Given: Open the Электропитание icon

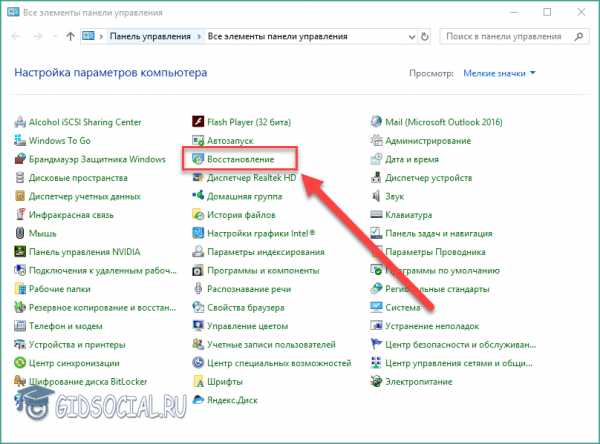Looking at the screenshot, I should 376,382.
